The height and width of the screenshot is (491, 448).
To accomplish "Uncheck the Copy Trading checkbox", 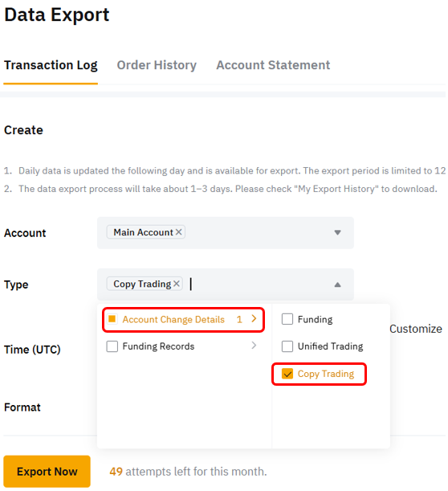I will pos(287,374).
